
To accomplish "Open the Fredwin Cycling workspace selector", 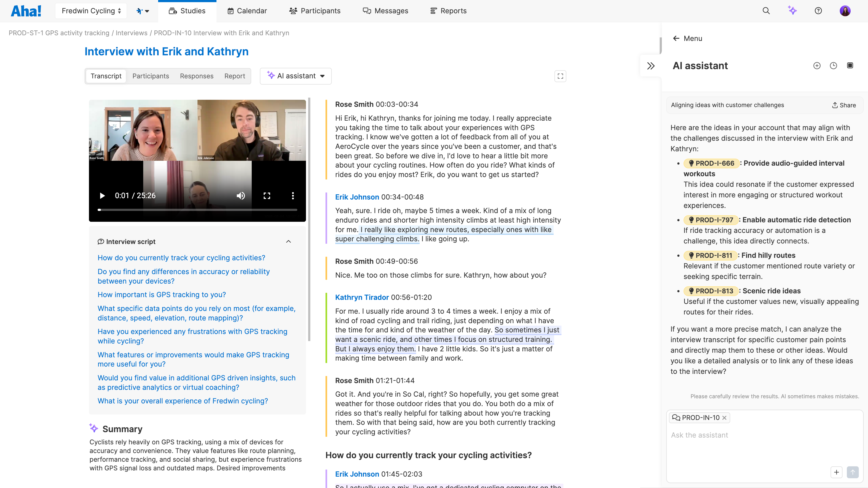I will click(90, 11).
